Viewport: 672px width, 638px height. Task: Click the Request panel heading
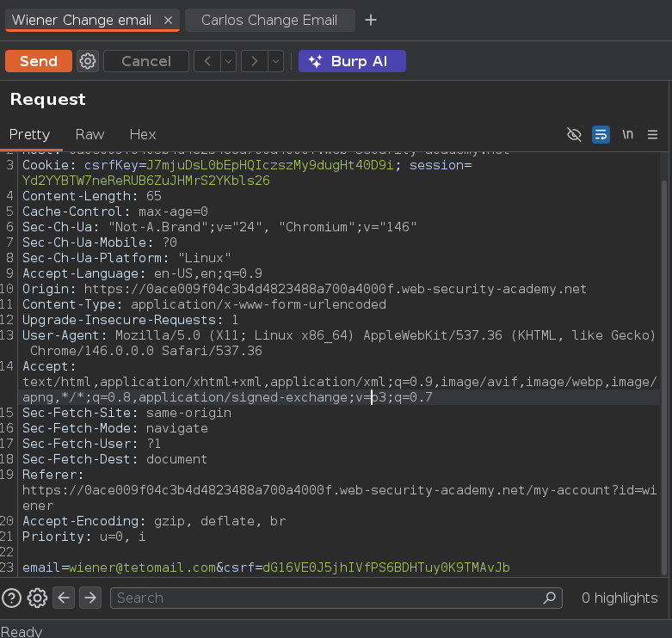click(x=47, y=100)
